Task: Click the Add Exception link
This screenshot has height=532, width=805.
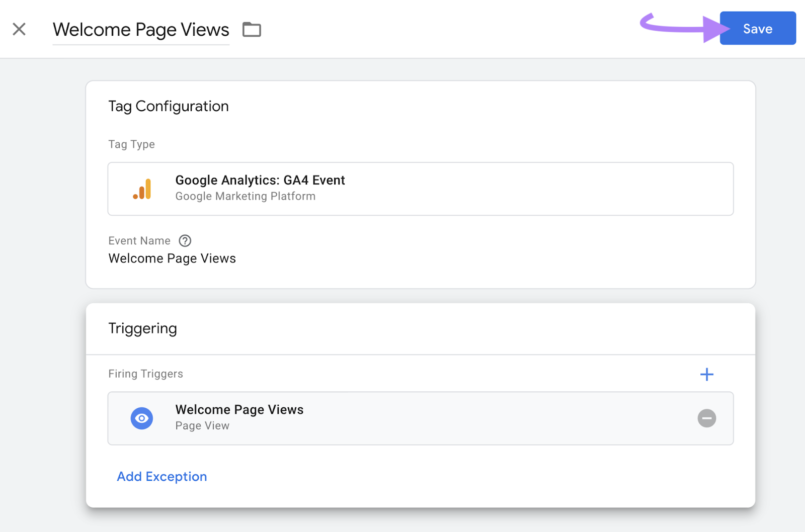Action: tap(162, 476)
